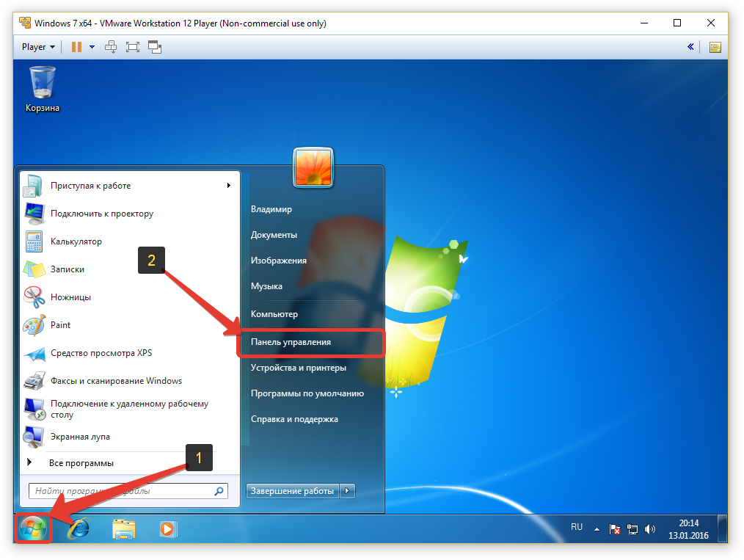744x560 pixels.
Task: Open Средство просмотра XPS
Action: 130,353
